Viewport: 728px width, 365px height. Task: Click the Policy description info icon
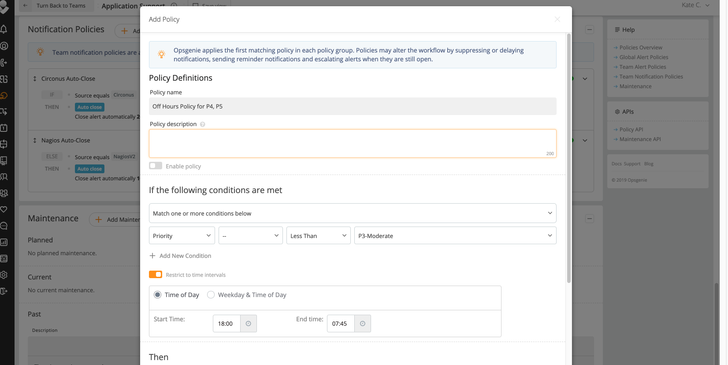202,124
